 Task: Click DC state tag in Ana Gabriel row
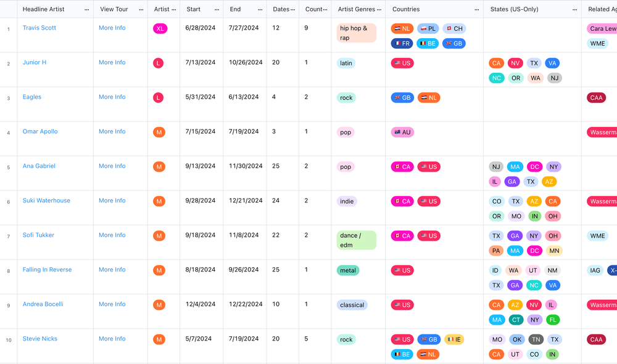tap(534, 167)
